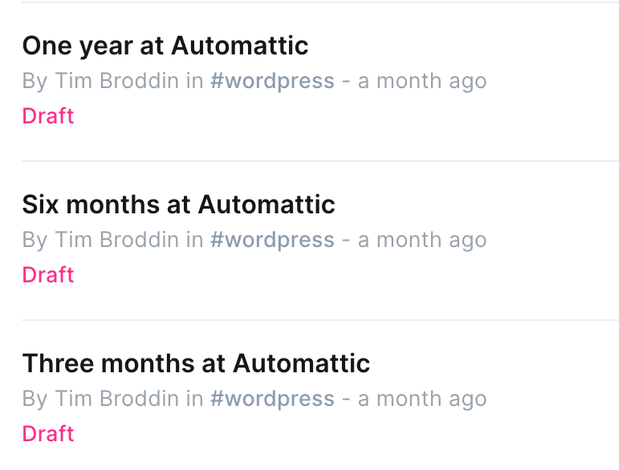This screenshot has width=619, height=470.
Task: Open the "Six months at Automattic" post
Action: point(178,205)
